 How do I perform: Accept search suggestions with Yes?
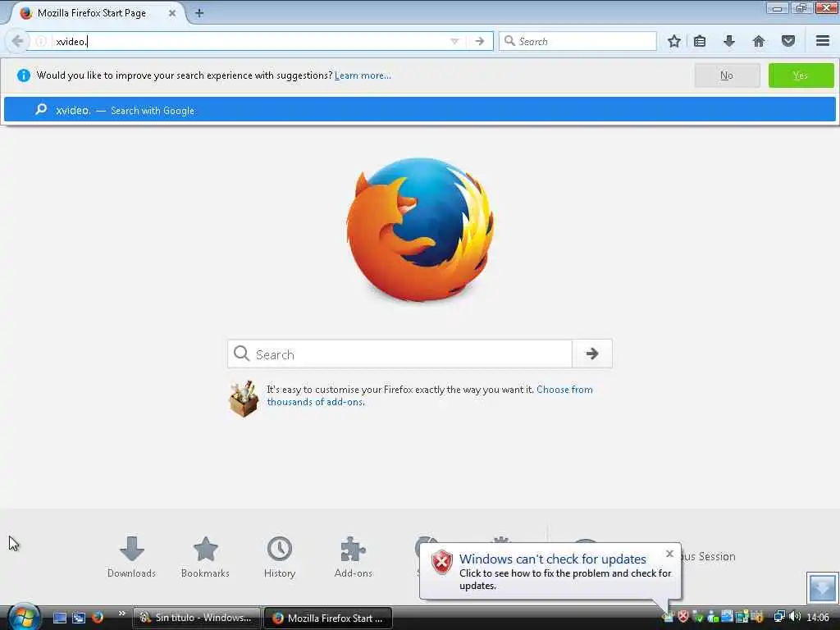[x=801, y=75]
